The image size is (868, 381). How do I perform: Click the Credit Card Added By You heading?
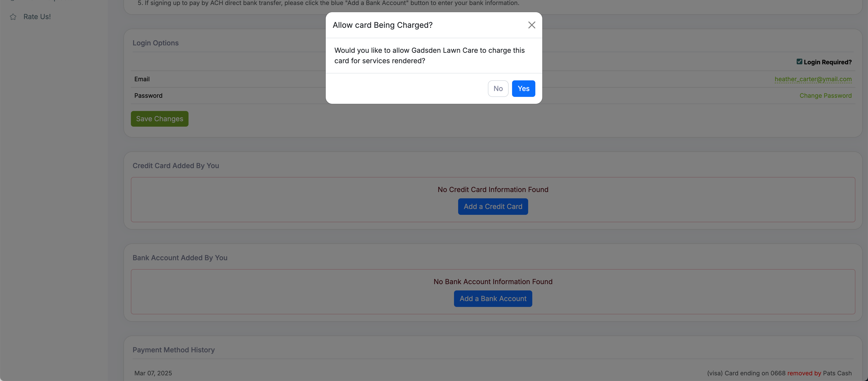[175, 165]
